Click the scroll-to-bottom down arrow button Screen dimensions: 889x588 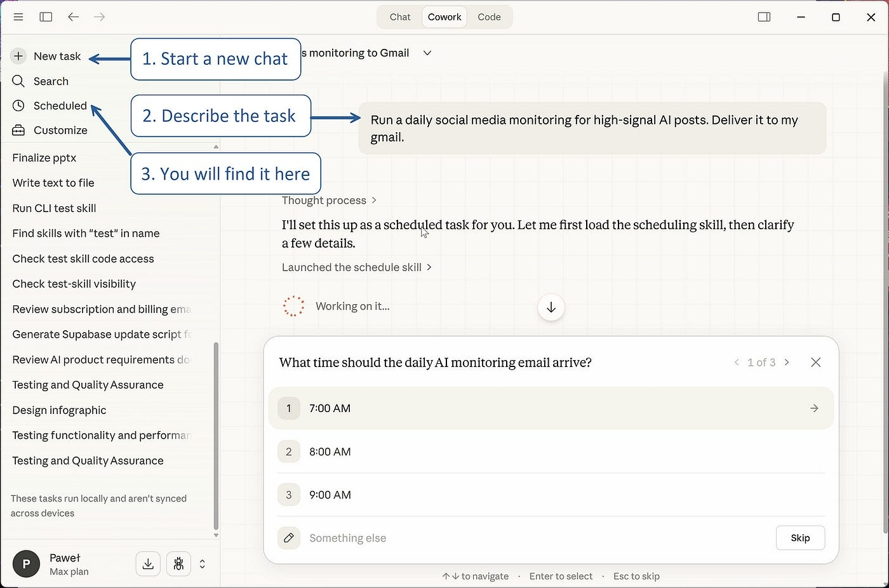551,307
